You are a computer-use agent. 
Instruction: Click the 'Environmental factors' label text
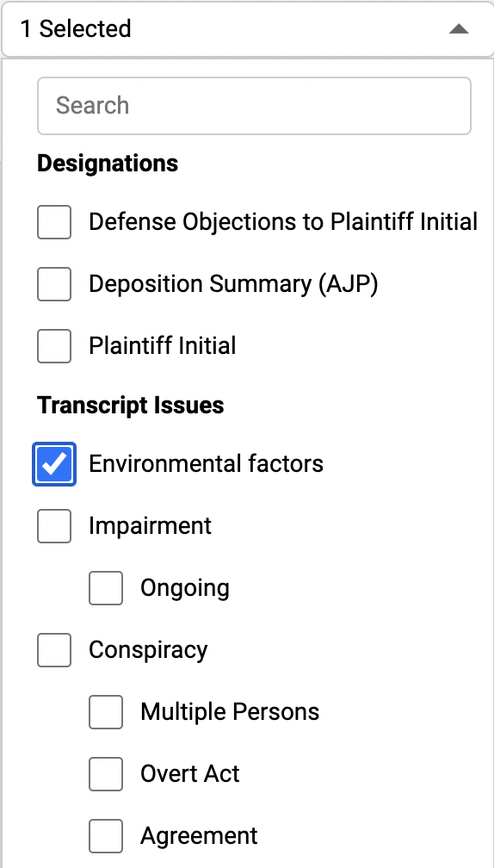[x=206, y=464]
